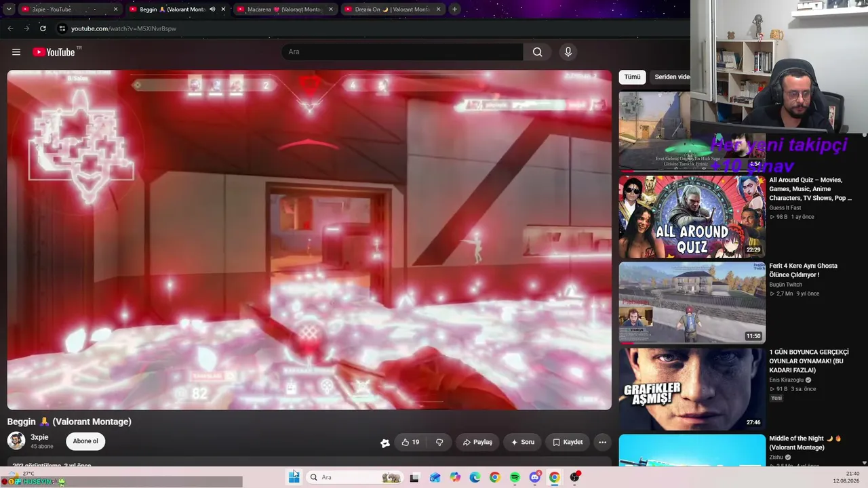Open Outlook from the taskbar
This screenshot has height=488, width=868.
click(x=435, y=477)
